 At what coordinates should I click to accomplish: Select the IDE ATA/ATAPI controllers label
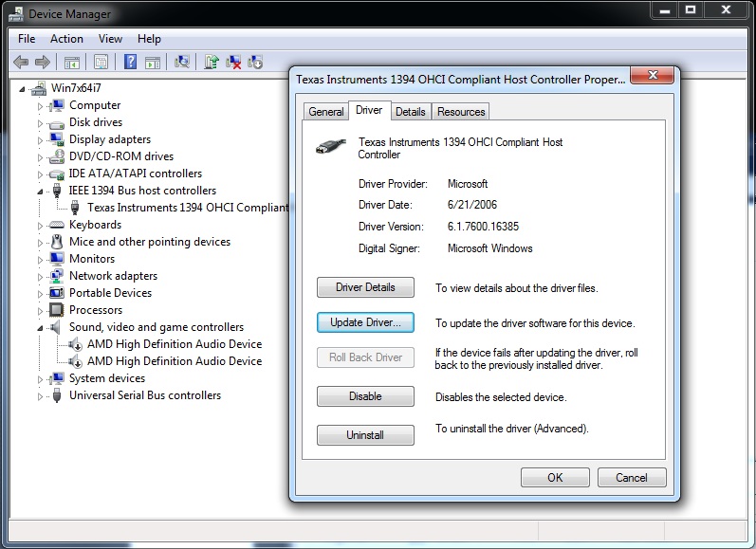(135, 174)
